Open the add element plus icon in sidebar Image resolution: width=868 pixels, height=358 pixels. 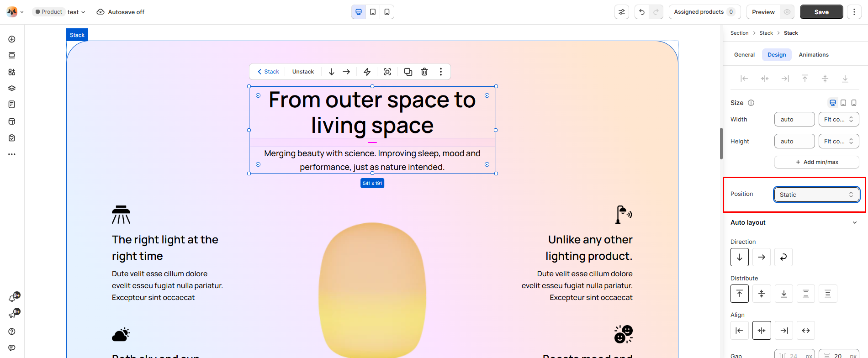click(x=12, y=39)
